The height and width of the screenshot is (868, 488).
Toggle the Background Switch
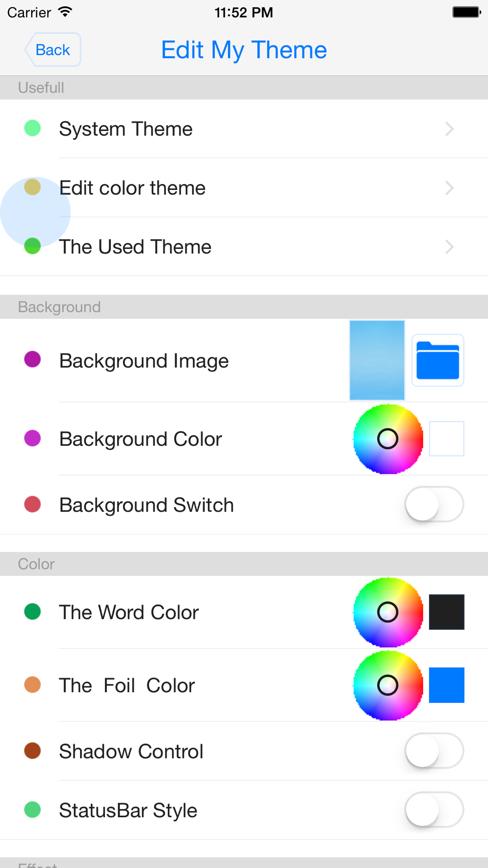[x=434, y=504]
